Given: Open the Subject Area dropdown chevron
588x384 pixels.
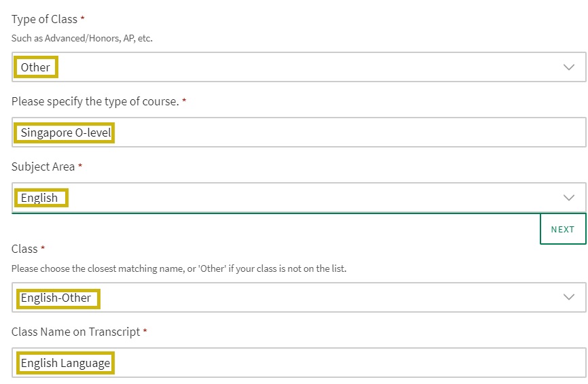Looking at the screenshot, I should [569, 198].
